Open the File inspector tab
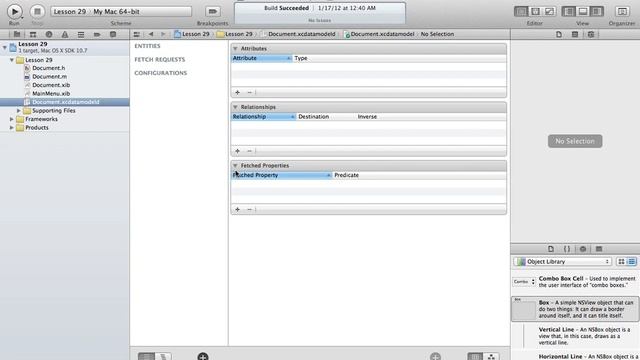 tap(559, 34)
